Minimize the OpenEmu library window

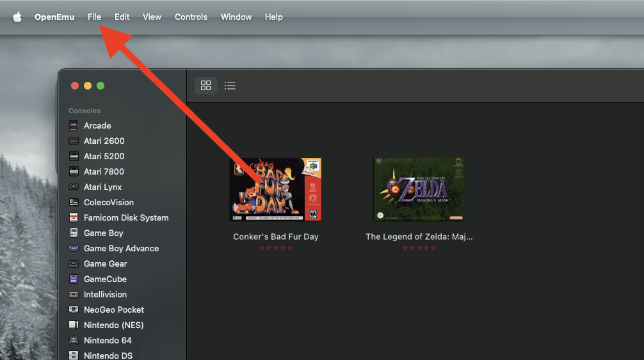88,86
